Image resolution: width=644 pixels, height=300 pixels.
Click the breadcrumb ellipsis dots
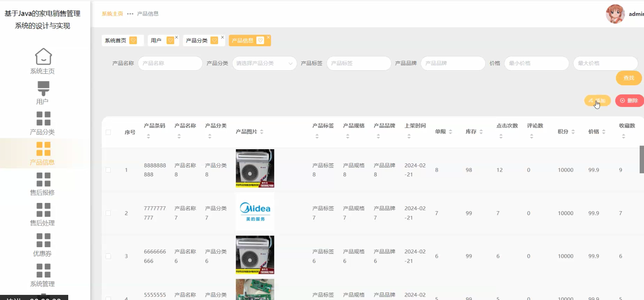pos(130,14)
